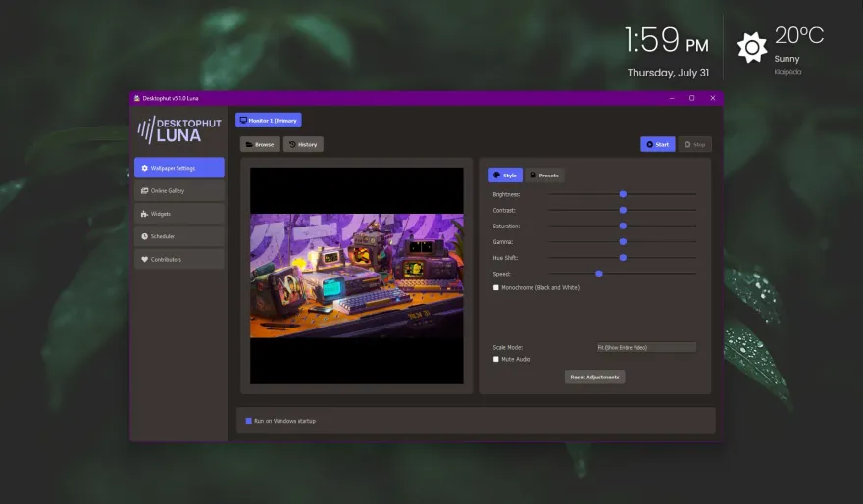This screenshot has width=863, height=504.
Task: Click the Reset Adjustments button
Action: tap(594, 377)
